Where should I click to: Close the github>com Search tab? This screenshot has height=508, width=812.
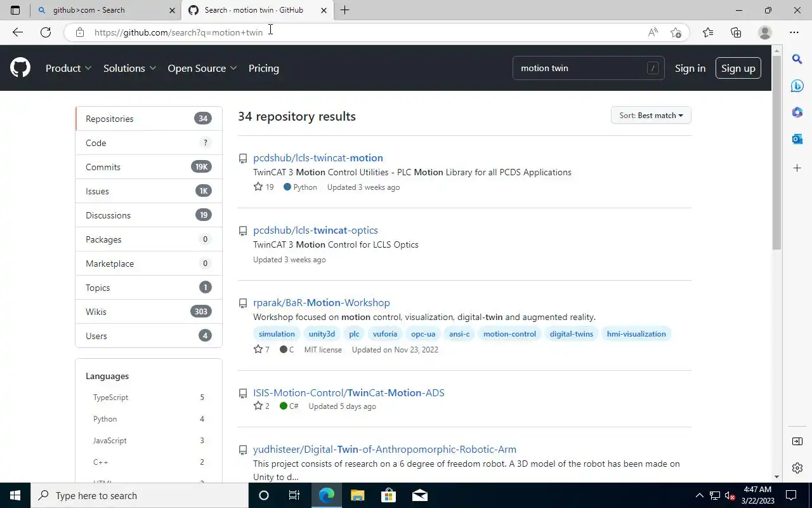click(172, 10)
